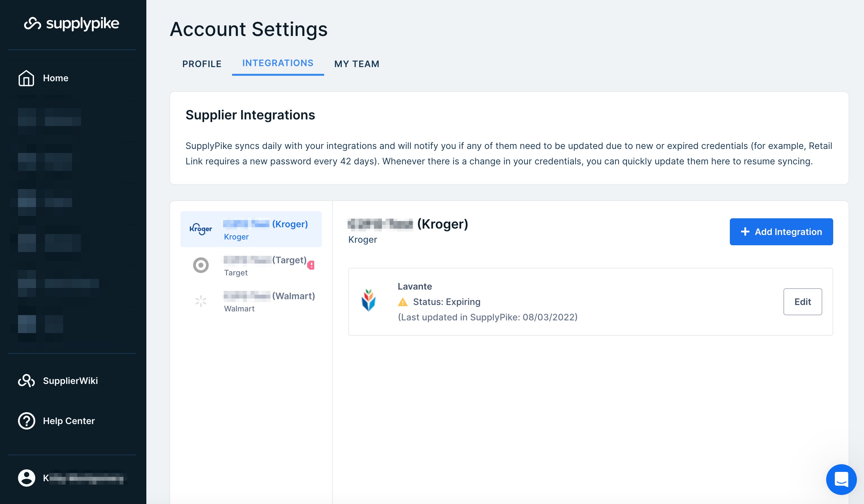Click the red alert badge on Target
This screenshot has height=504, width=864.
click(311, 265)
